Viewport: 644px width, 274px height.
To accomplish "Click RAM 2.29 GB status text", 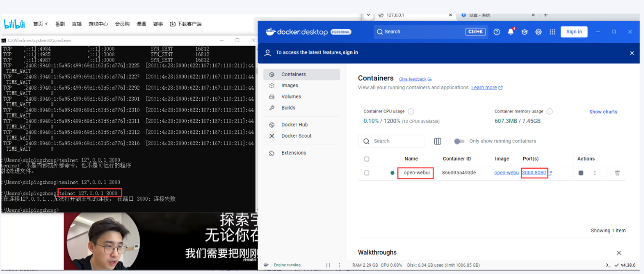I will tap(365, 265).
